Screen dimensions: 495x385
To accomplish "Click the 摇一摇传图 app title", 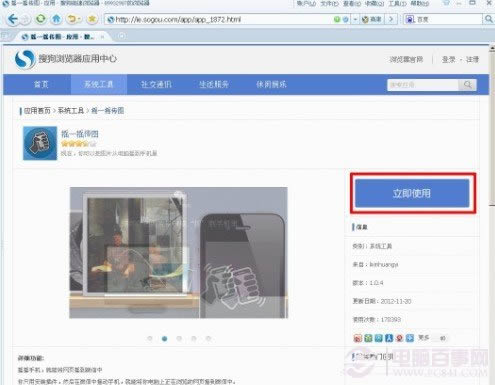I will (80, 134).
